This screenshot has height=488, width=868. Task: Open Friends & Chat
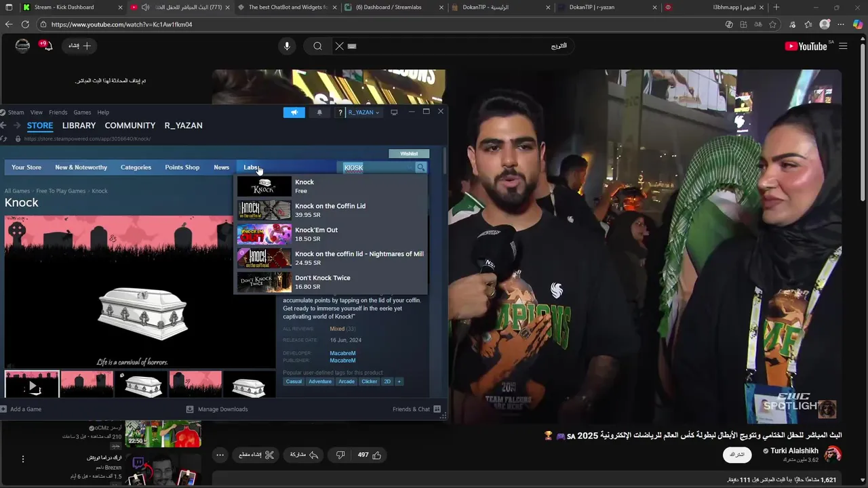coord(416,409)
